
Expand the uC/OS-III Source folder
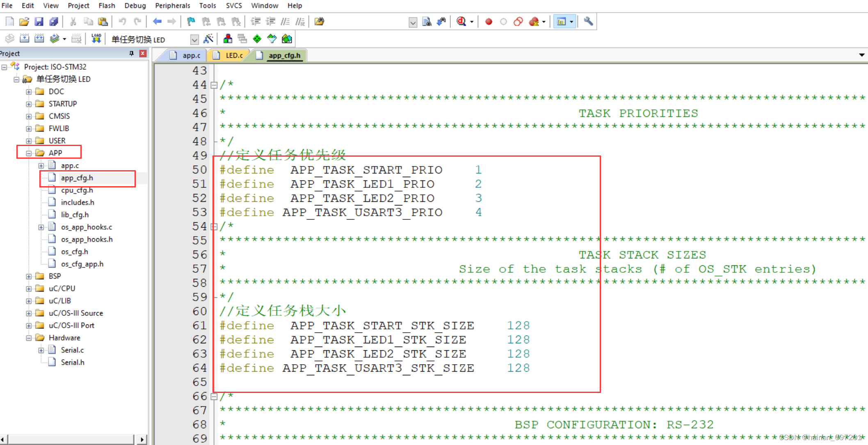pyautogui.click(x=29, y=313)
